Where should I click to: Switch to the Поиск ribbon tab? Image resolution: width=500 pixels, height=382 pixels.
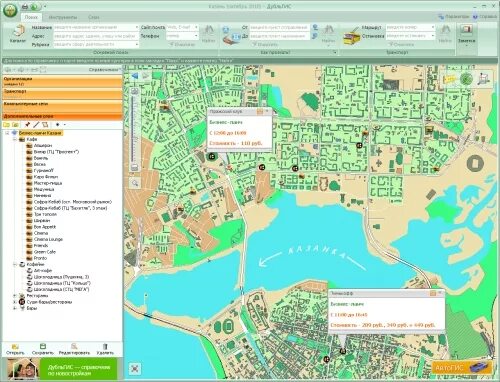pos(31,17)
